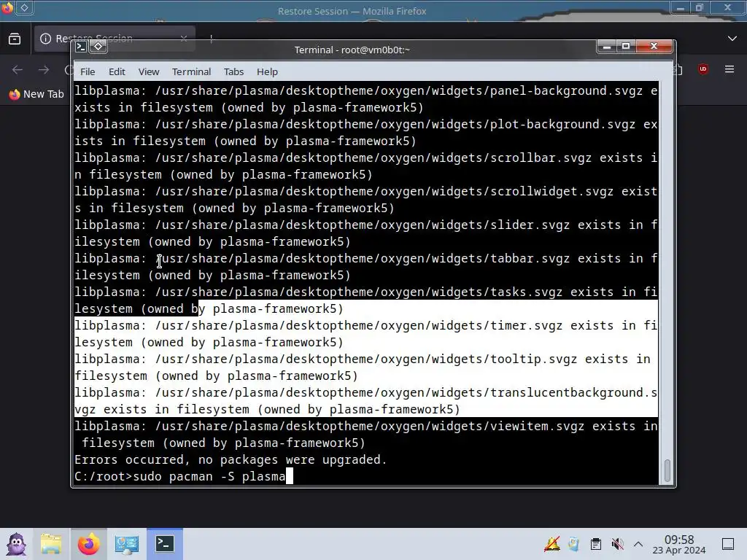The height and width of the screenshot is (560, 747).
Task: Minimize the Terminal window
Action: coord(607,47)
